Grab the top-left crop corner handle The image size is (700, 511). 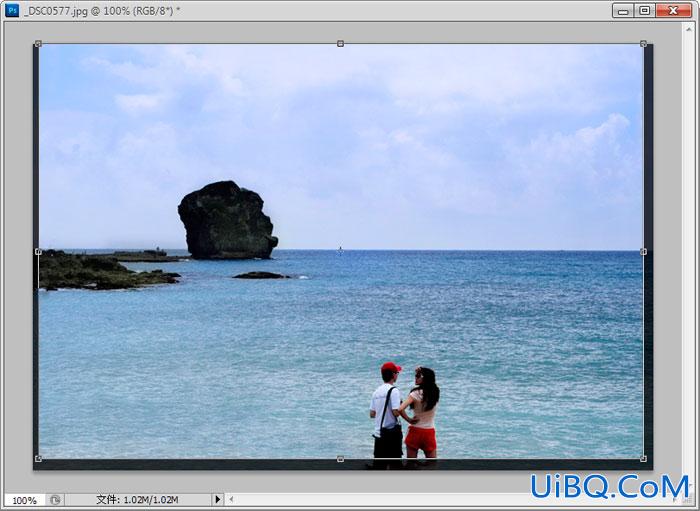(x=38, y=44)
